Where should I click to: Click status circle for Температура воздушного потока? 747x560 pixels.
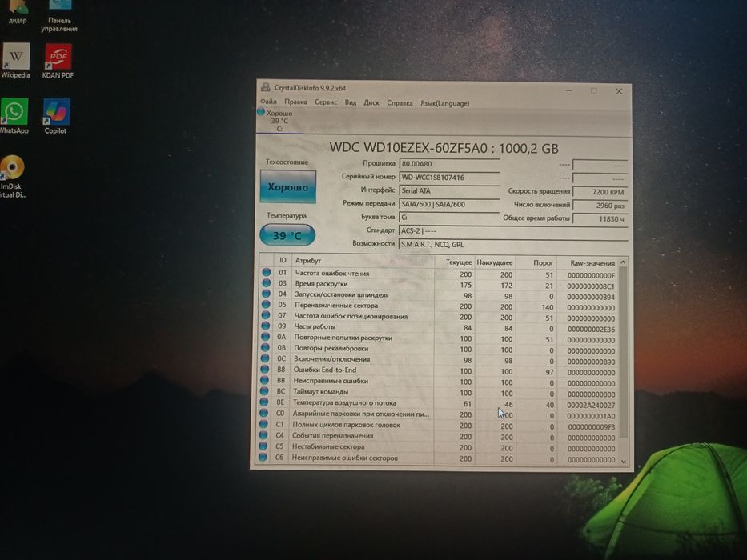coord(264,402)
